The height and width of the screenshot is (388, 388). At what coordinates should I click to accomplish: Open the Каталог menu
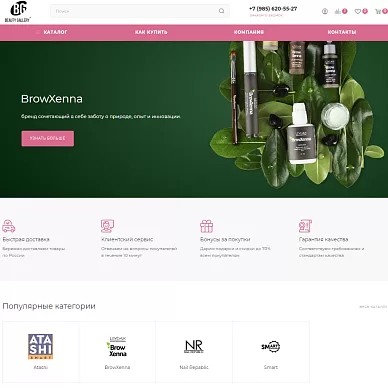point(55,32)
